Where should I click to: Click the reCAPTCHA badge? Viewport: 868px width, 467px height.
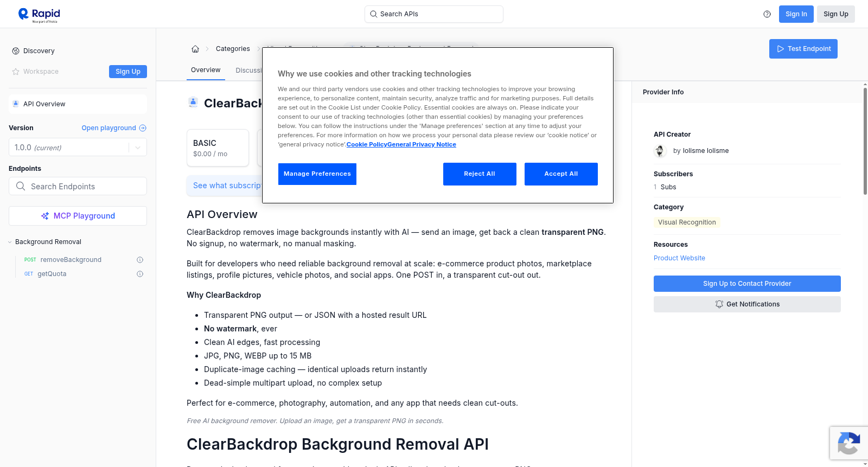pyautogui.click(x=849, y=443)
